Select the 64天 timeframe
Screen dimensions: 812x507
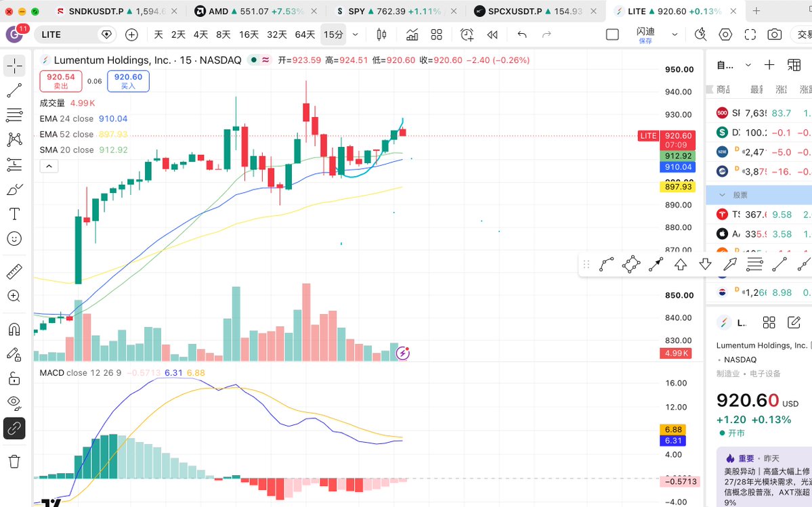tap(305, 35)
